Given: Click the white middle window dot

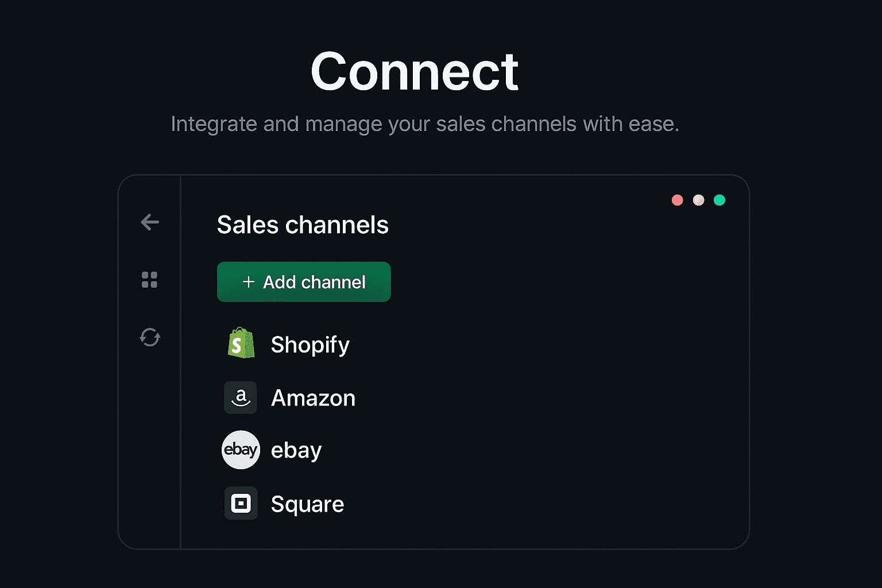Looking at the screenshot, I should pyautogui.click(x=698, y=200).
